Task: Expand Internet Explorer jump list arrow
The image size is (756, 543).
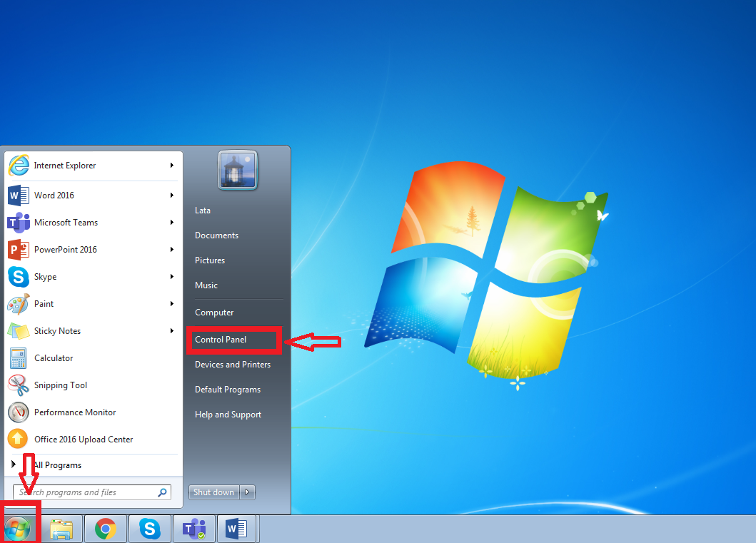Action: (171, 166)
